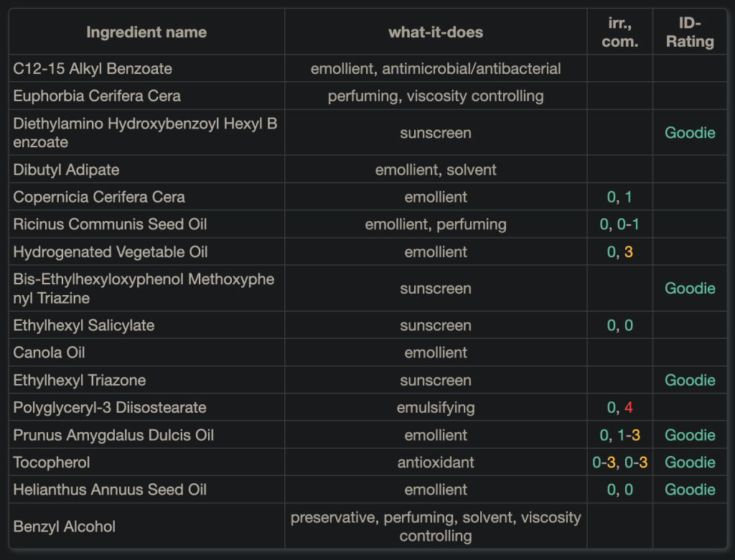Click the Euphorbia Cerifera Cera ingredient name

pos(97,96)
